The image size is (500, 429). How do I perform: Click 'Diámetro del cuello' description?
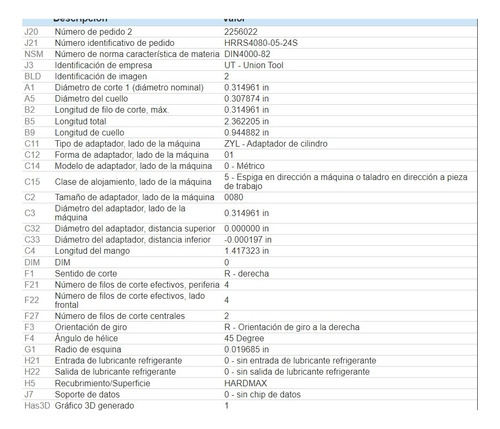coord(91,99)
